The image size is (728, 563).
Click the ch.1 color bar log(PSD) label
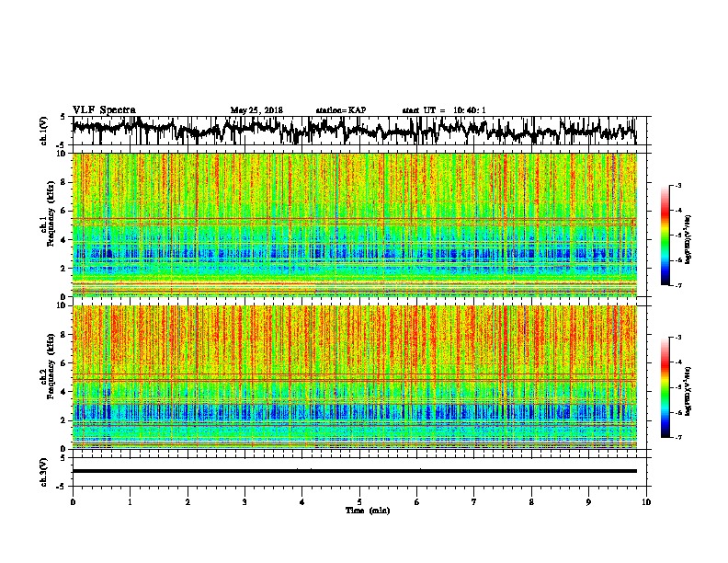(x=688, y=239)
